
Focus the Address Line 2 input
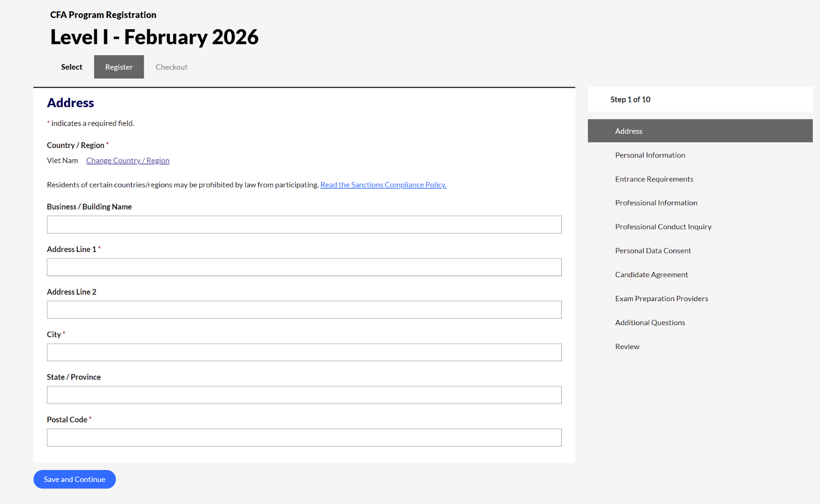coord(304,309)
